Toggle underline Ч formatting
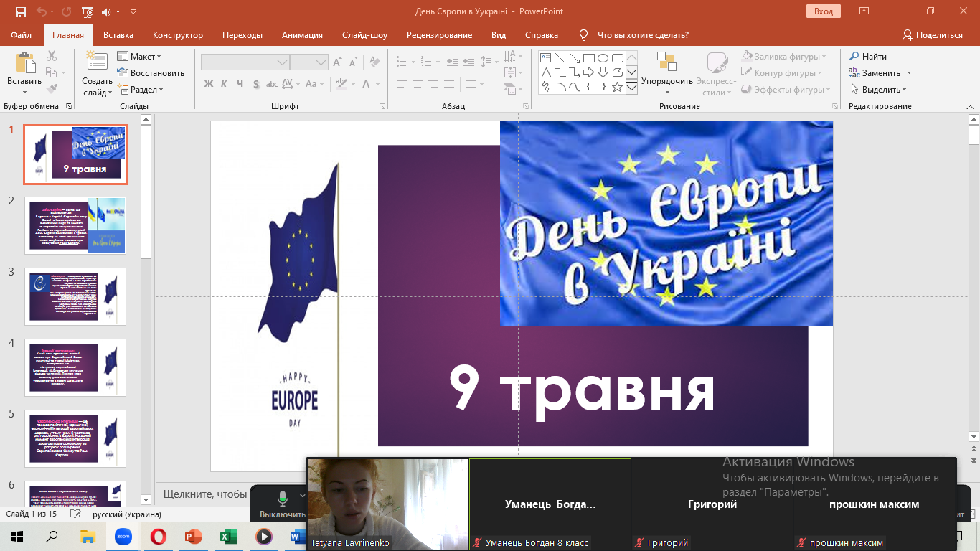 241,84
